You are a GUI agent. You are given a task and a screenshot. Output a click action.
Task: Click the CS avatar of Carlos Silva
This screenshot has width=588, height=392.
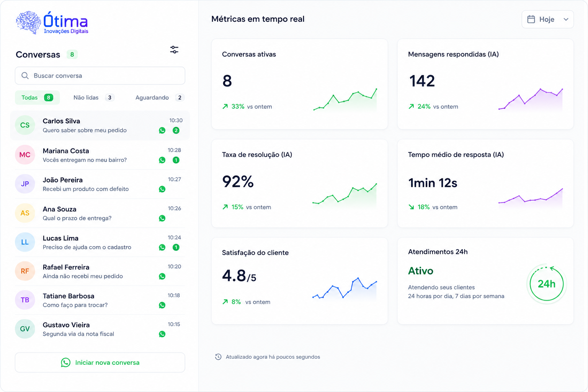pos(25,125)
